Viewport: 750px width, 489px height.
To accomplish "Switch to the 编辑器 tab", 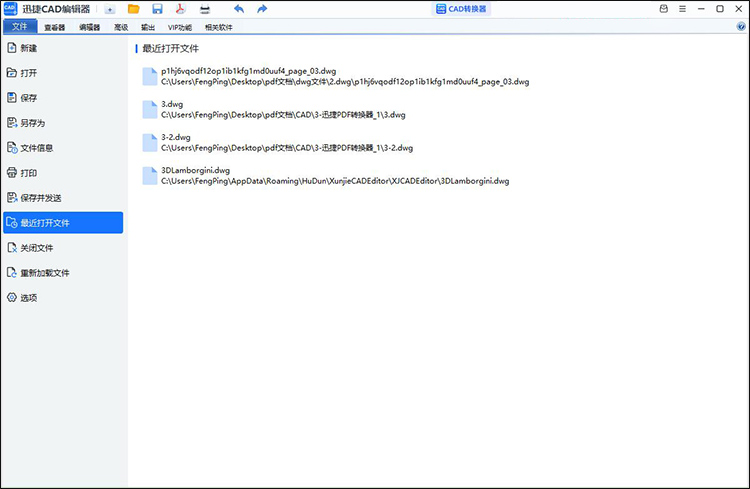I will pos(90,27).
